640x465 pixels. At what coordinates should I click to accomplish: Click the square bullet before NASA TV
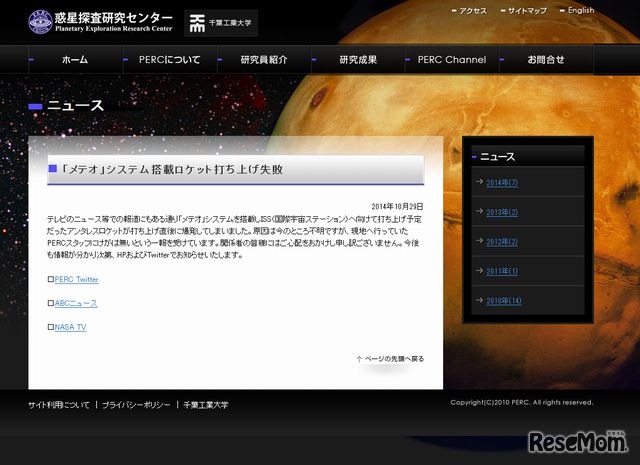click(x=51, y=327)
